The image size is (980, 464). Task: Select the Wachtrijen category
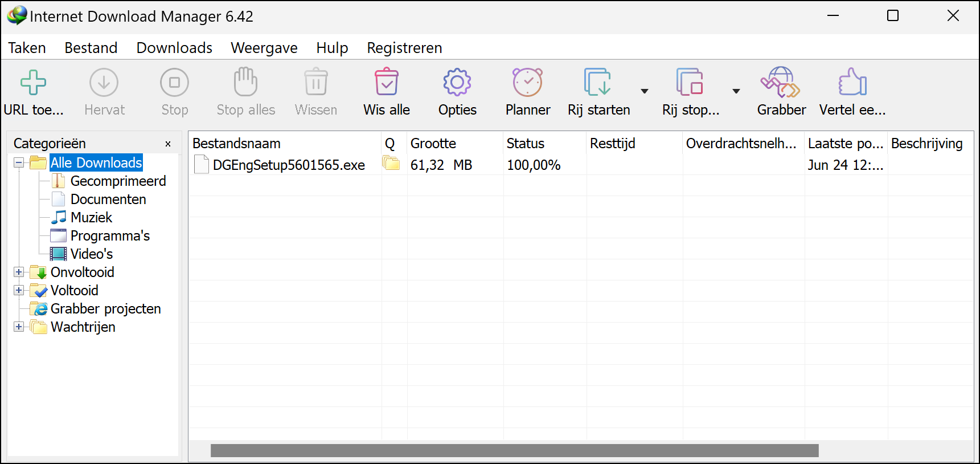[x=83, y=327]
